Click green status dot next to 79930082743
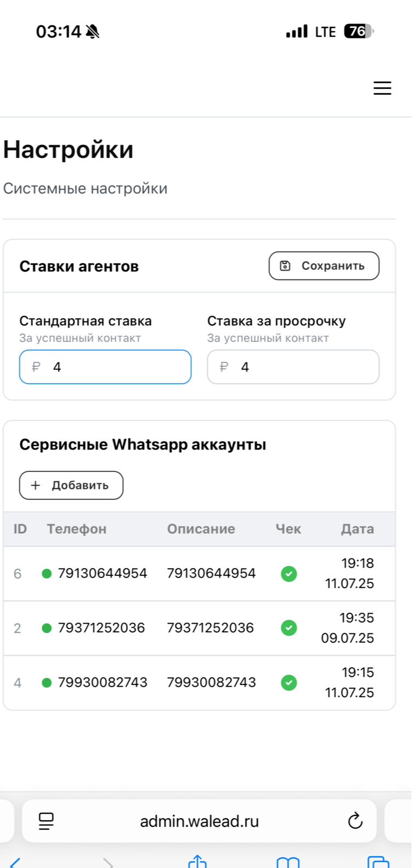The width and height of the screenshot is (413, 868). [47, 683]
